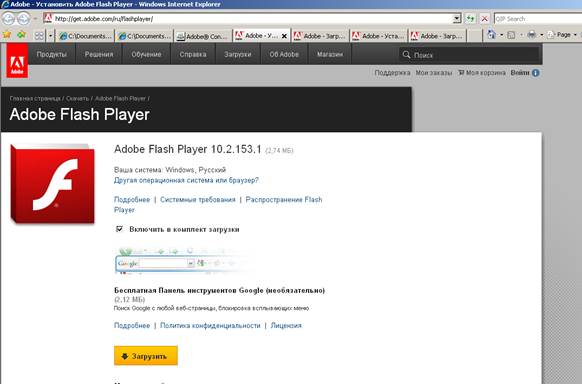This screenshot has height=384, width=582.
Task: Open the recent pages dropdown beside Forward
Action: (x=36, y=19)
